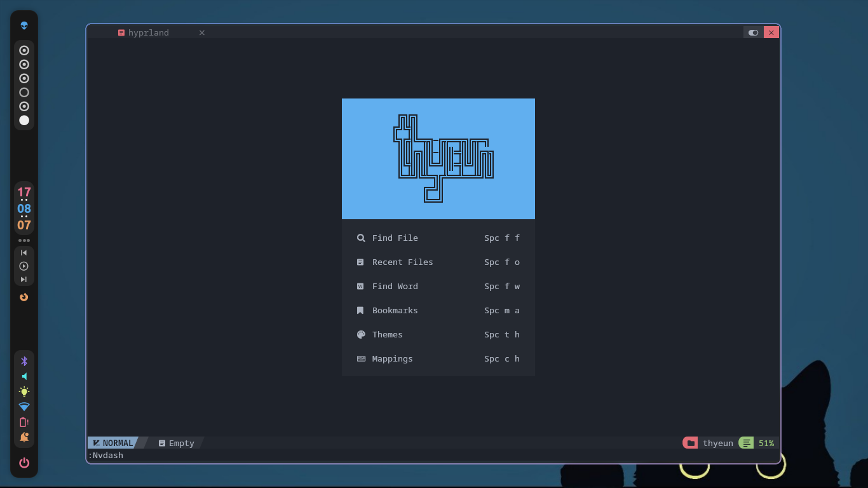Open the brightness lightbulb icon

pos(24,391)
